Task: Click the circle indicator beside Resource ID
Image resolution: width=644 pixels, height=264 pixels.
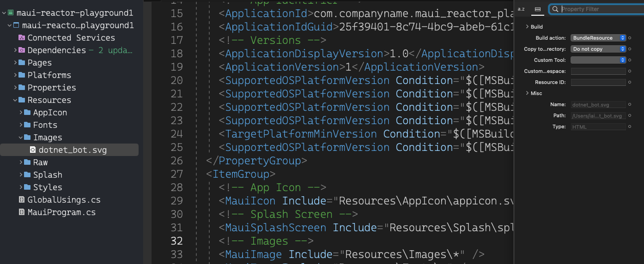Action: (x=630, y=82)
